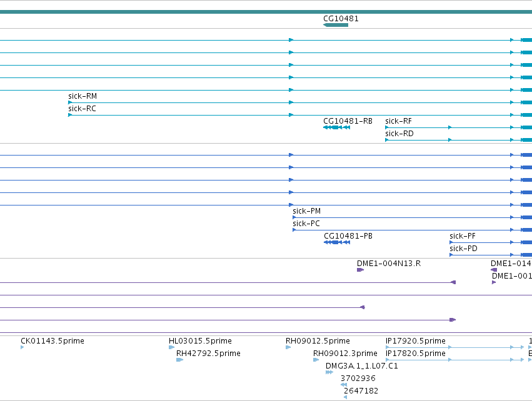
Task: Click the sick-PM start arrow
Action: click(294, 217)
